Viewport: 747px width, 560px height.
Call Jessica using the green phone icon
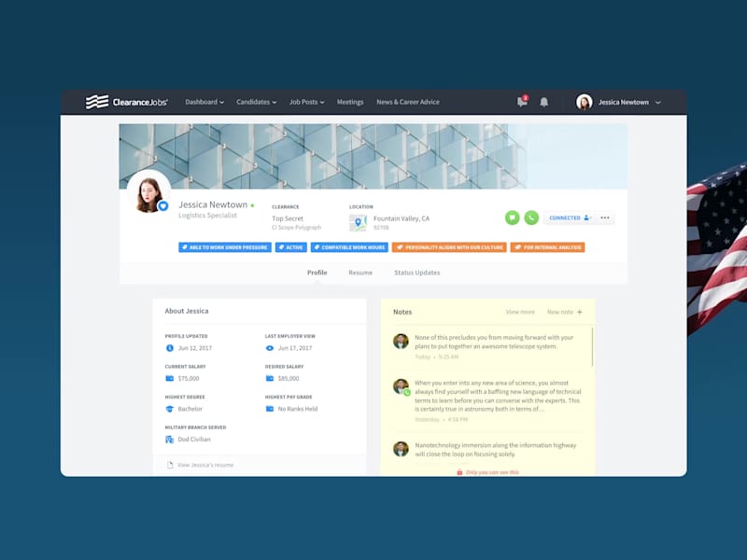532,217
